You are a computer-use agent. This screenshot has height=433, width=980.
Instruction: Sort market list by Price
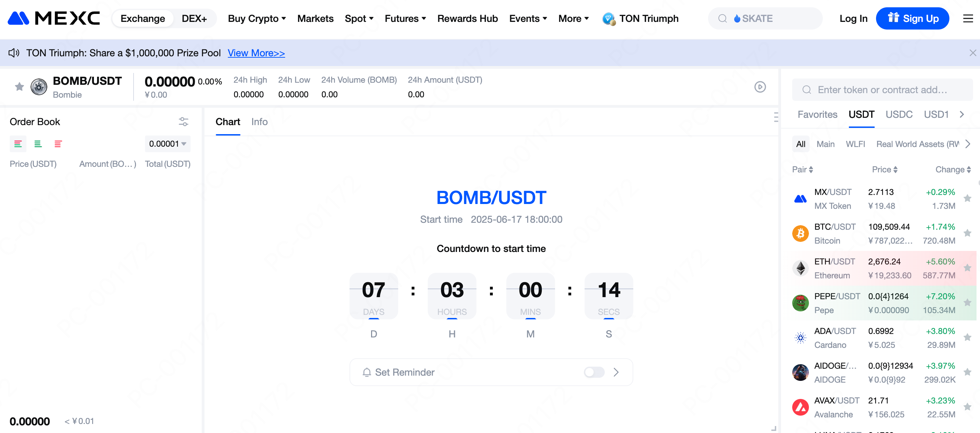click(884, 170)
